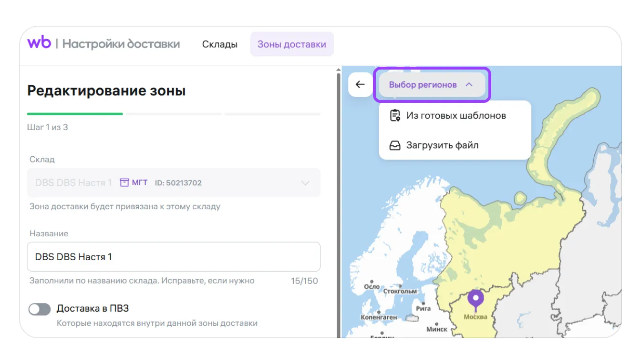Toggle the Доставка в ПВЗ switch
The width and height of the screenshot is (641, 364).
(40, 309)
